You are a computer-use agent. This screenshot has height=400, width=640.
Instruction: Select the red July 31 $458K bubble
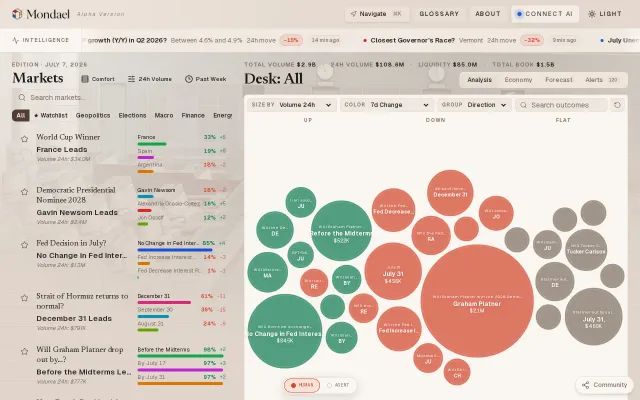393,271
